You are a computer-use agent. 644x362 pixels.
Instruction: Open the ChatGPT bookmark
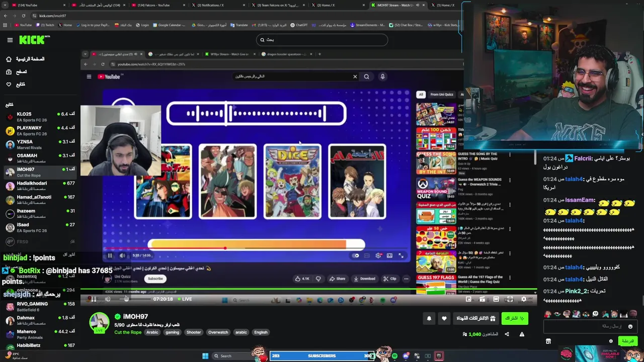coord(299,25)
